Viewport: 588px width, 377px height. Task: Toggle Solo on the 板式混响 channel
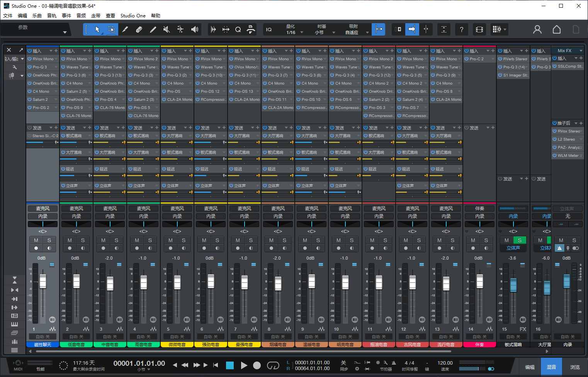[x=520, y=240]
